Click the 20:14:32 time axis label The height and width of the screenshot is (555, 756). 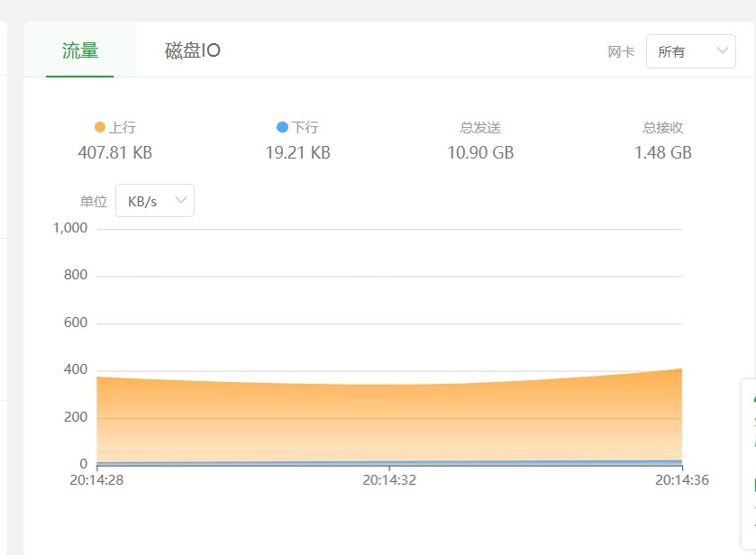[x=389, y=480]
